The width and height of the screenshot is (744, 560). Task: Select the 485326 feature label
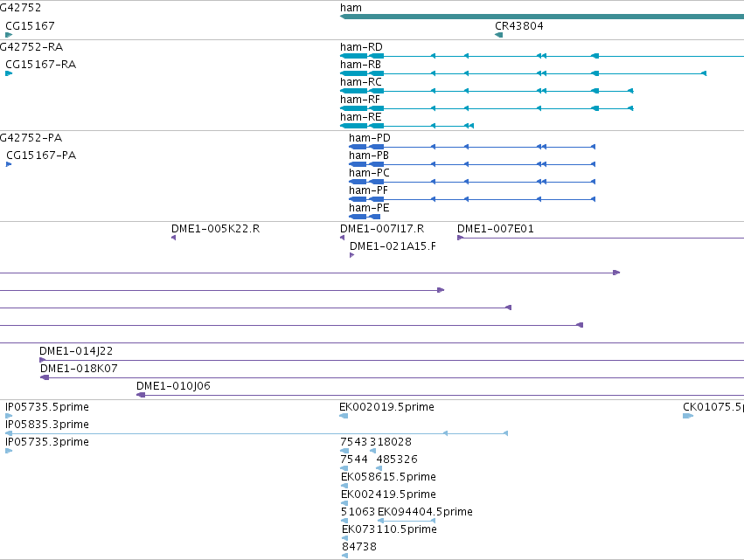tap(397, 460)
